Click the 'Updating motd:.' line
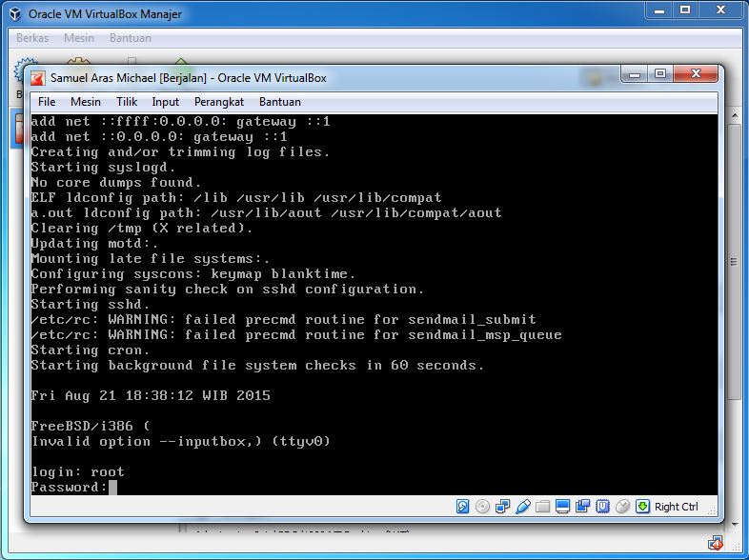The image size is (749, 560). (x=94, y=244)
